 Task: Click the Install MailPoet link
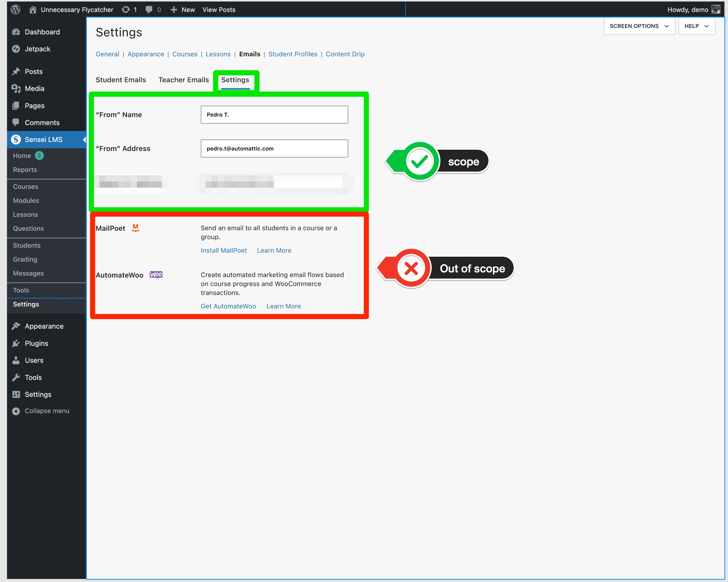(x=223, y=250)
